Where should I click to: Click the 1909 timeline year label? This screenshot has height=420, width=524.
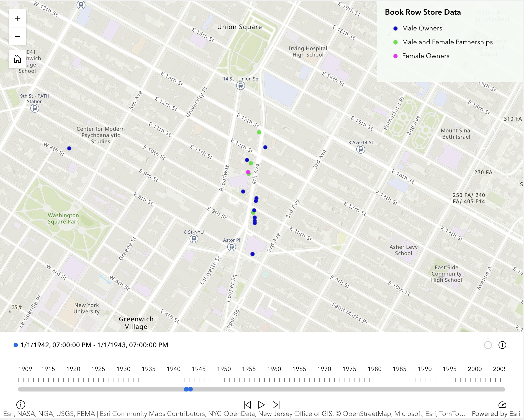[x=25, y=369]
